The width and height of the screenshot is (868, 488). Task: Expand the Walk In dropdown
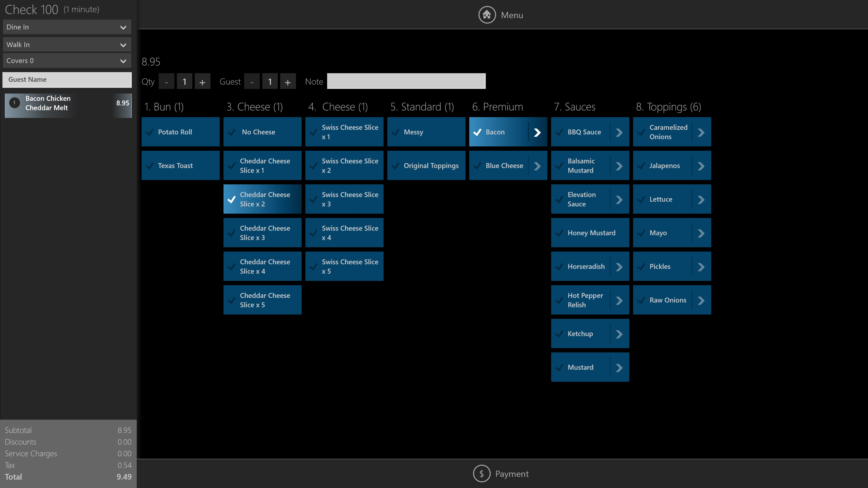[67, 44]
